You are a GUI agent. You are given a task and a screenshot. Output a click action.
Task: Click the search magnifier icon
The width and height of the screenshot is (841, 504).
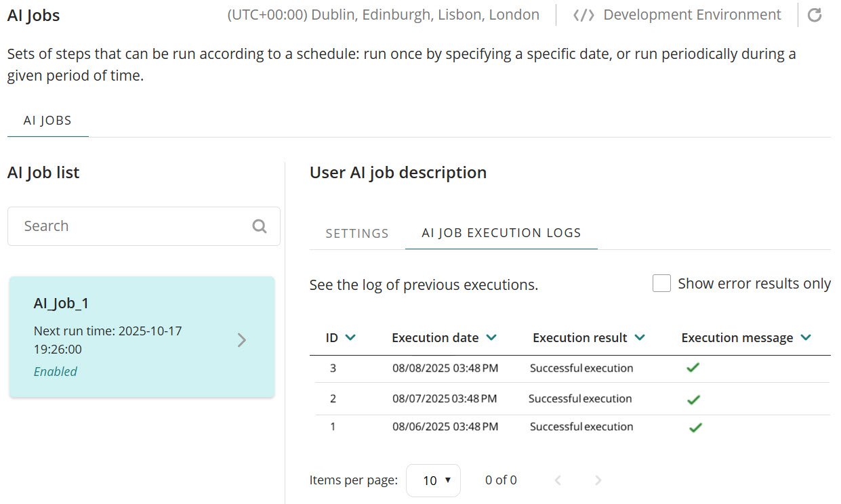[x=260, y=226]
